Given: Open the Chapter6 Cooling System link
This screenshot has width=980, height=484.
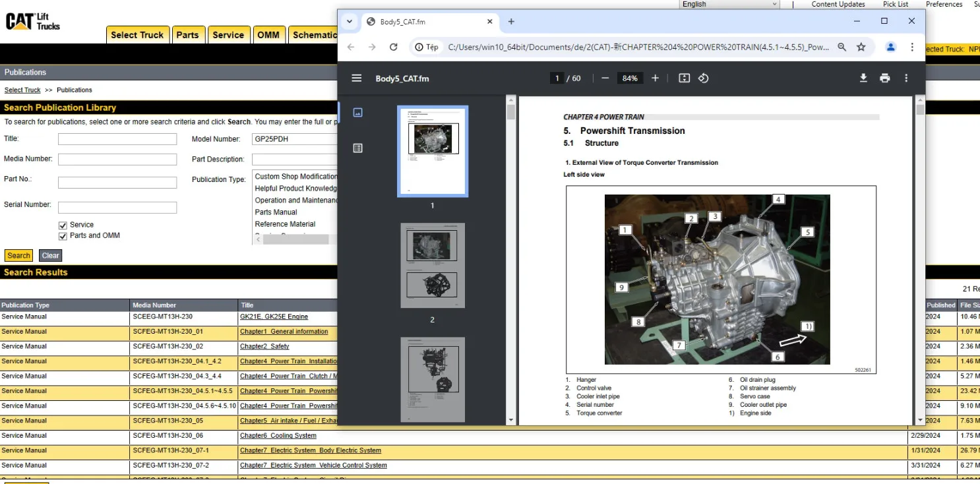Looking at the screenshot, I should [278, 436].
